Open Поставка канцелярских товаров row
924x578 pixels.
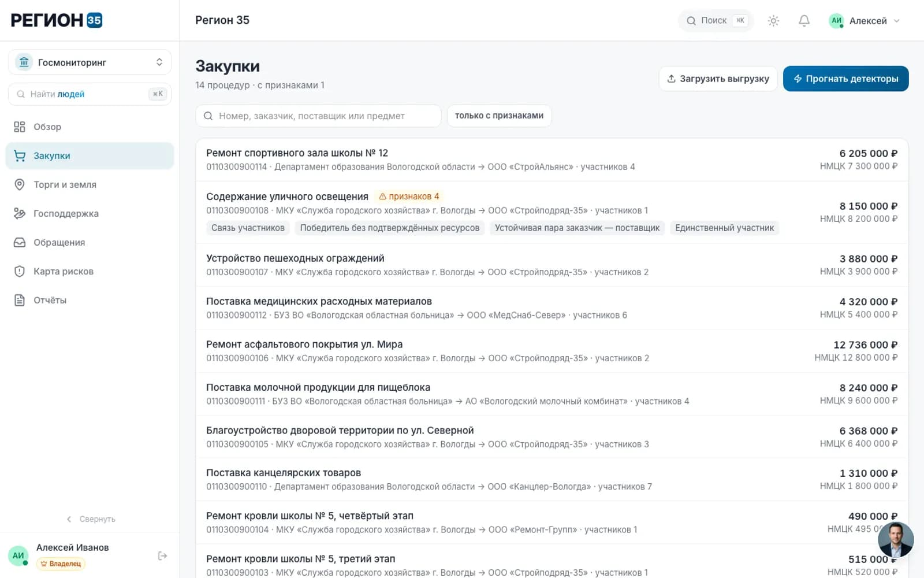(552, 480)
